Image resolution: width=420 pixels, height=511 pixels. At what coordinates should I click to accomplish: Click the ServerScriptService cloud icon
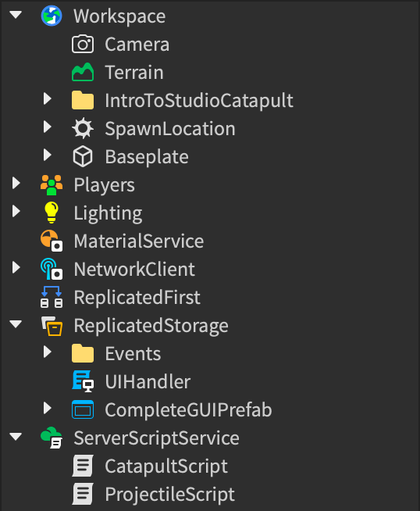click(52, 438)
